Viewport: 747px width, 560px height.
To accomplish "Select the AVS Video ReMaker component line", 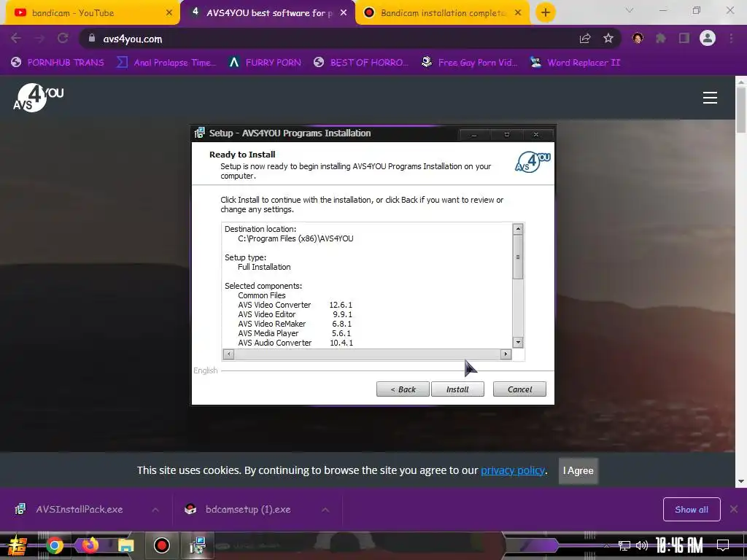I will click(295, 324).
